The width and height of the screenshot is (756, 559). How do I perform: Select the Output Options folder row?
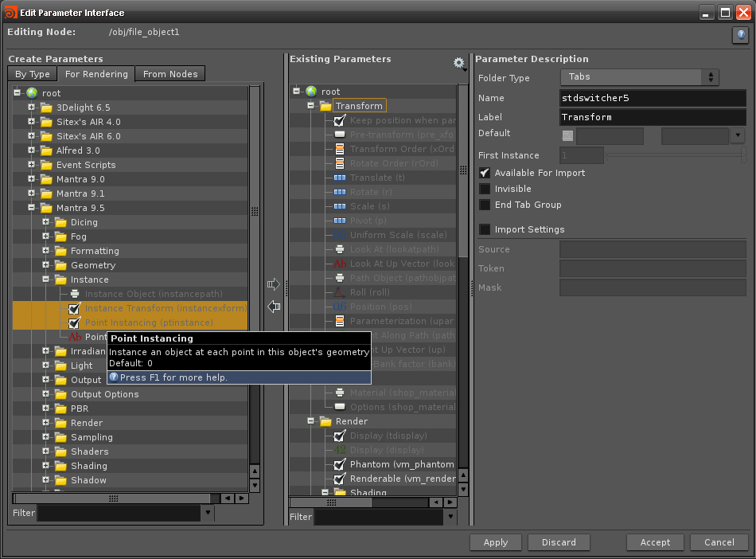(131, 394)
